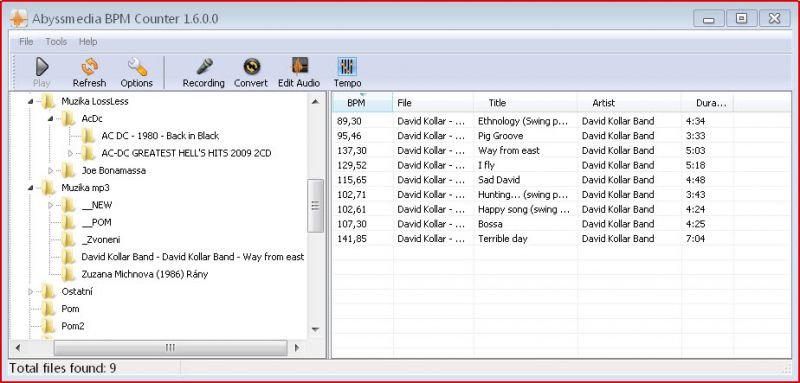Maximize the BPM Counter window
The image size is (800, 383).
(x=741, y=19)
